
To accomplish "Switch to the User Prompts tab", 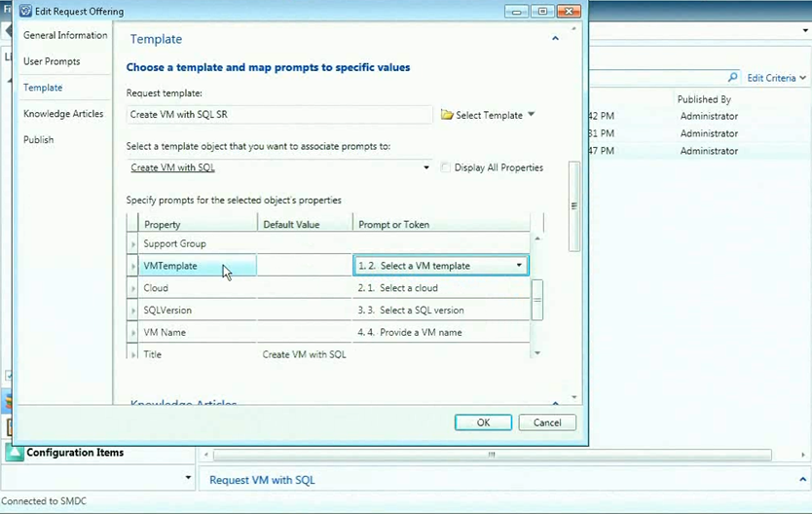I will pos(52,61).
